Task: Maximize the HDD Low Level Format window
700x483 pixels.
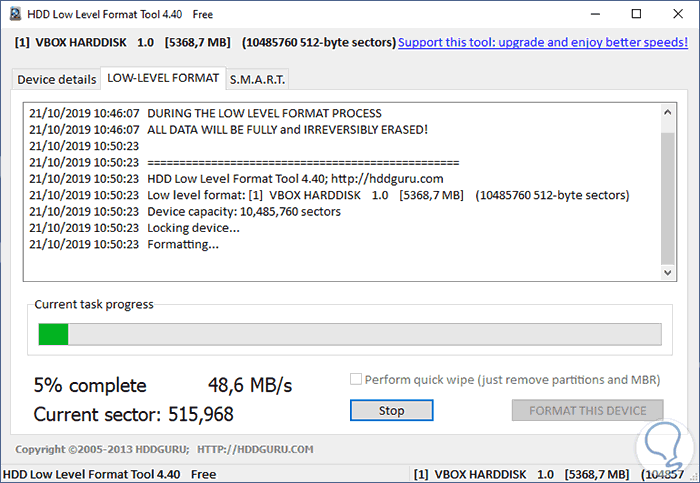Action: tap(636, 15)
